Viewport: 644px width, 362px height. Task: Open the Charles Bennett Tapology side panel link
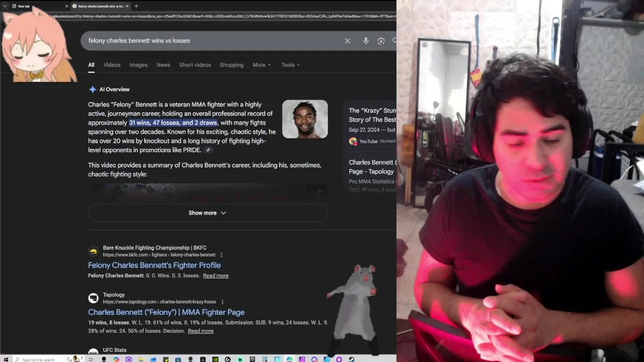point(372,167)
